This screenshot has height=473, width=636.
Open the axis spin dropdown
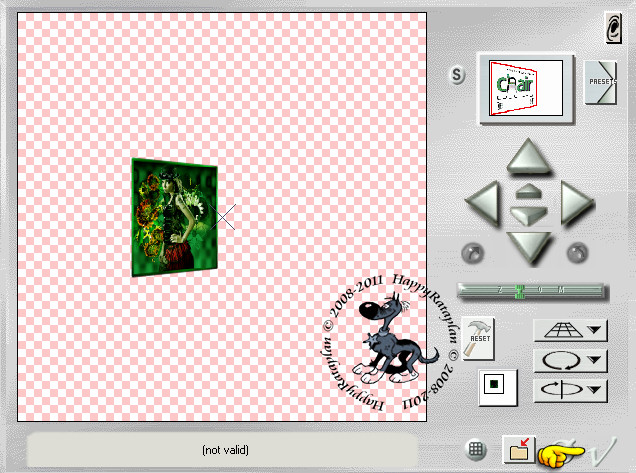pos(570,390)
